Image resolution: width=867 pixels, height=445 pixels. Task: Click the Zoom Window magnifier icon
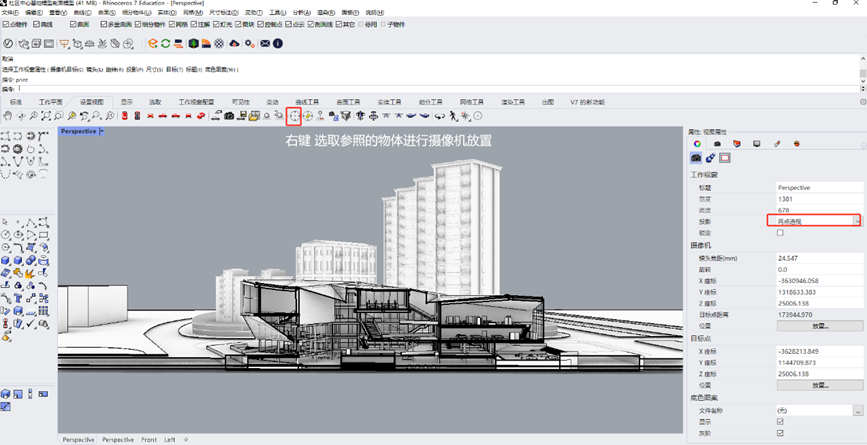[59, 116]
